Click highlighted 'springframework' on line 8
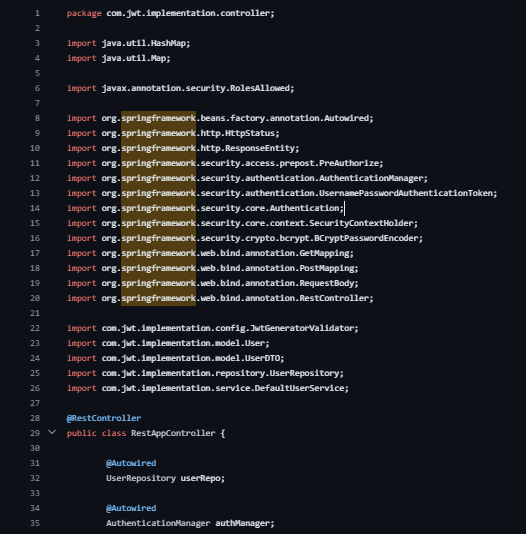This screenshot has height=534, width=526. (158, 118)
